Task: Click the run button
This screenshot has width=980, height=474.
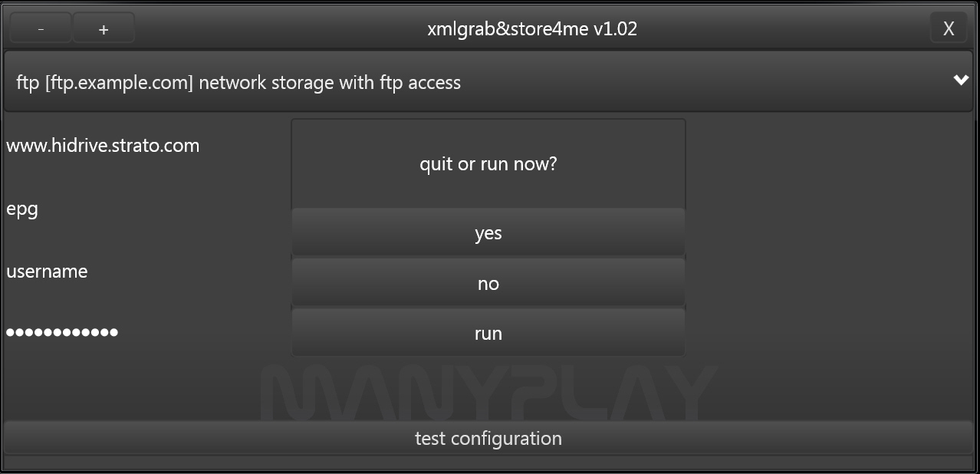Action: pos(488,334)
